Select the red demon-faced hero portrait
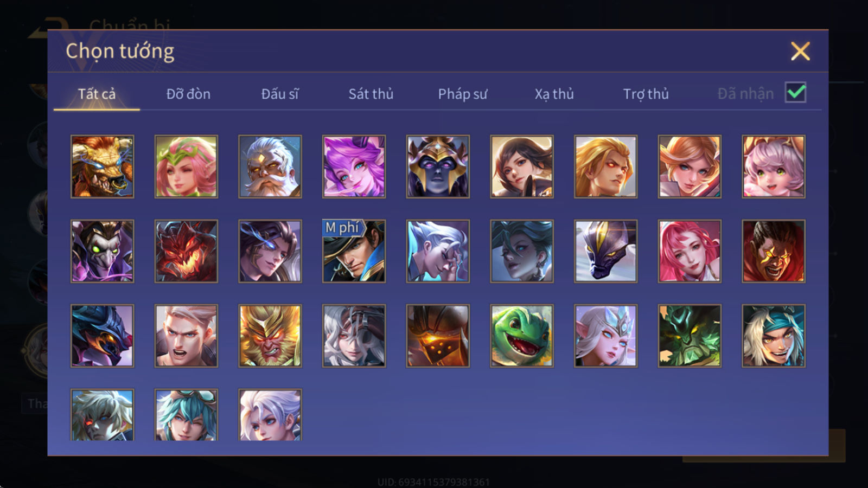 [x=186, y=251]
